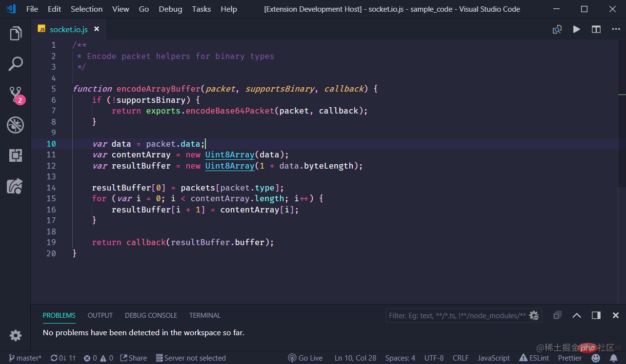626x364 pixels.
Task: Click Ln 10, Col 28 to go to line
Action: (x=355, y=358)
